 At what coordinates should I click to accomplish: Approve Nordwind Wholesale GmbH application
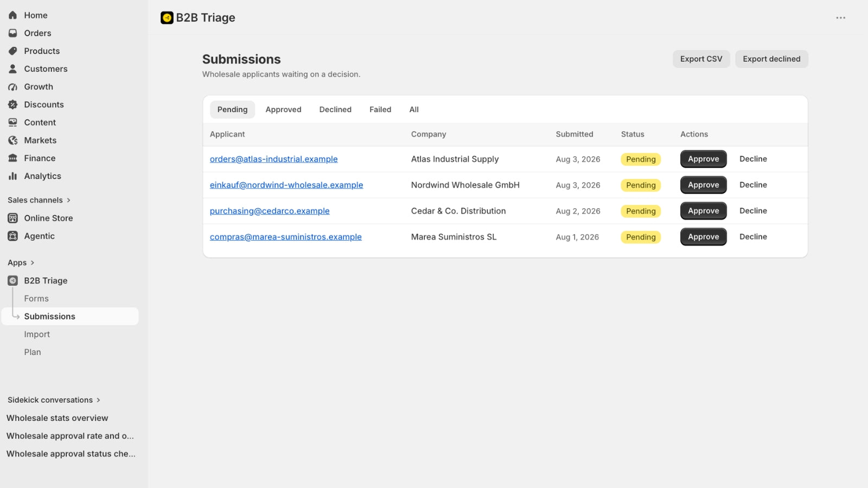coord(704,185)
